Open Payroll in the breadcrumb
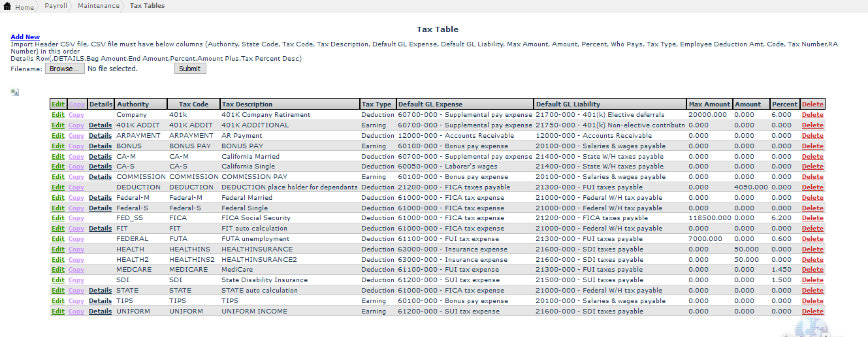 coord(56,6)
